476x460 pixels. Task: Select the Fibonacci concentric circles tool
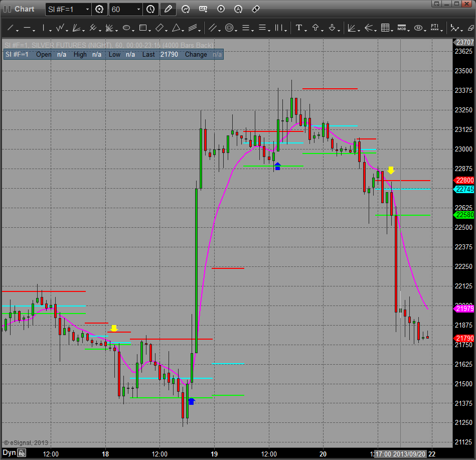pos(229,28)
